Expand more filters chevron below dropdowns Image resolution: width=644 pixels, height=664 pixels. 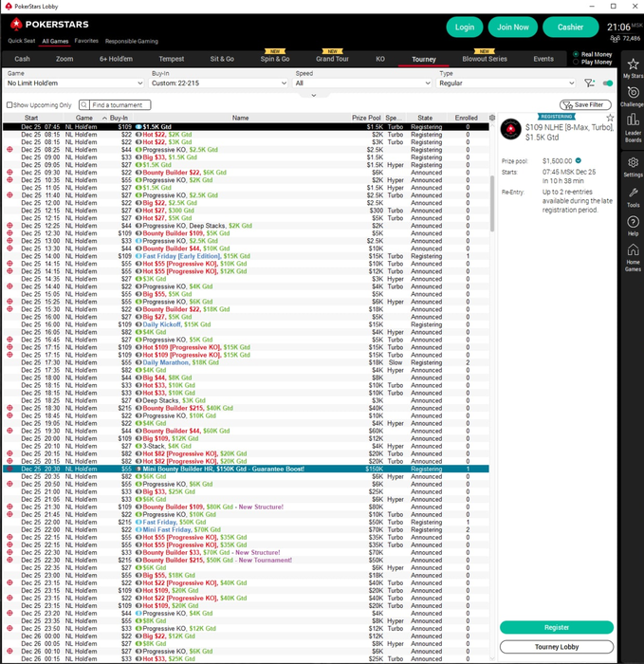coord(314,95)
